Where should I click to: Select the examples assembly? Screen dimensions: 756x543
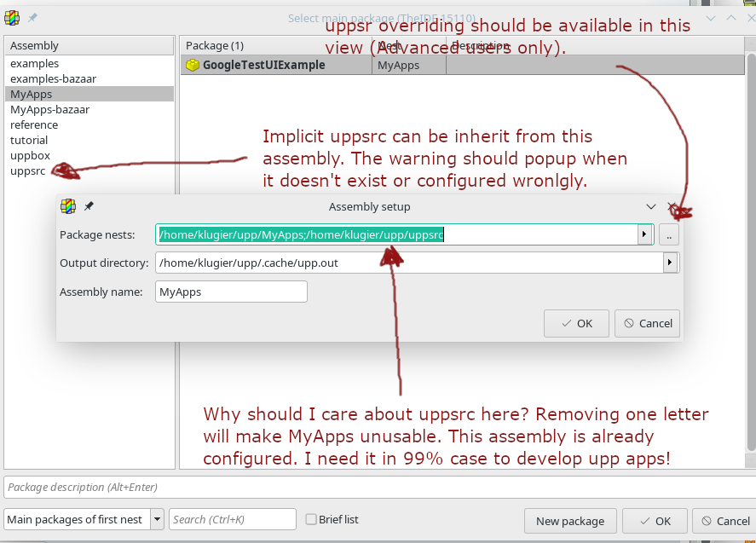click(35, 63)
